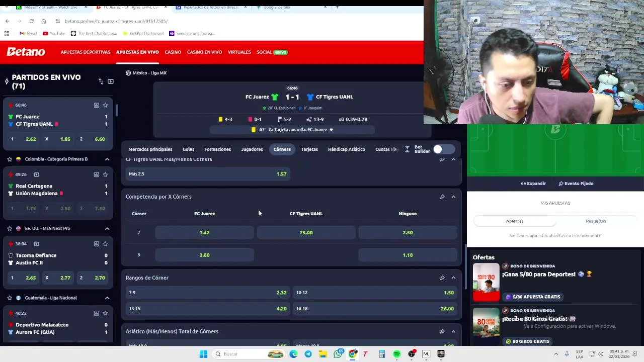Viewport: 644px width, 362px height.
Task: Click the Betano logo
Action: [x=26, y=52]
